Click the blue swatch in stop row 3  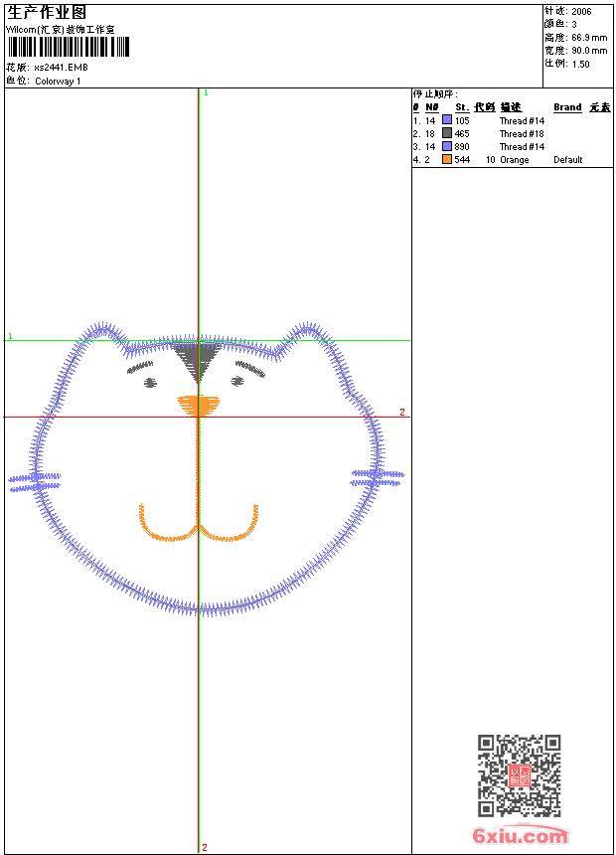coord(447,146)
